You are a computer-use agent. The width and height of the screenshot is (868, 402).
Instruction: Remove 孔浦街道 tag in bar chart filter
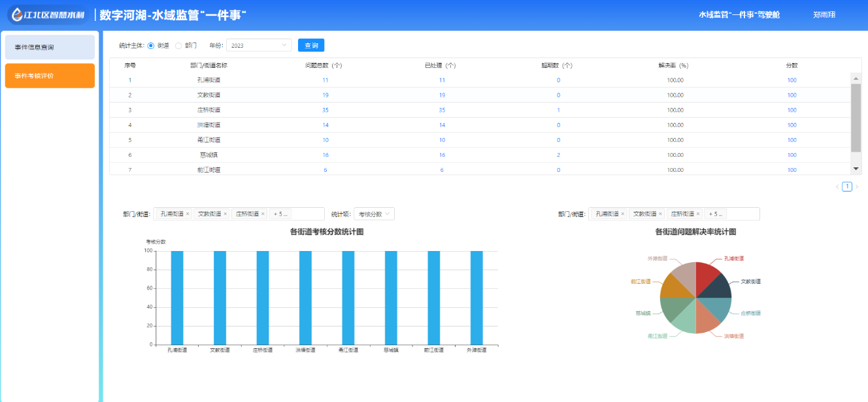188,214
